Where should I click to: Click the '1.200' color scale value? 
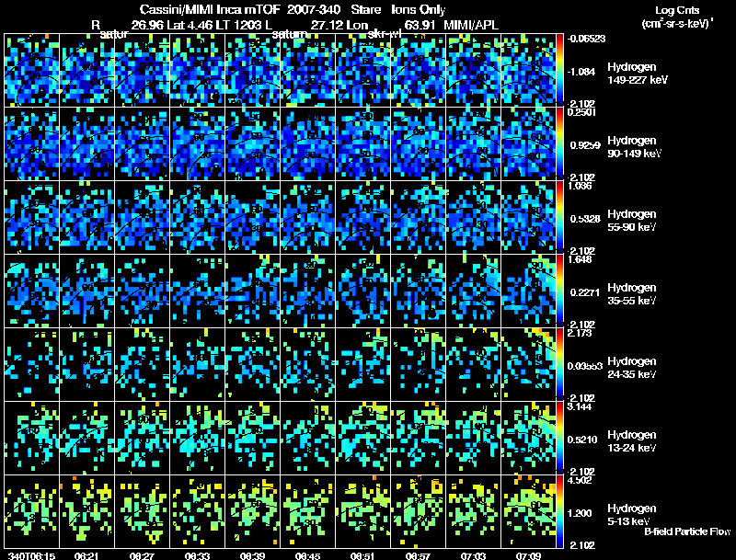click(x=581, y=514)
